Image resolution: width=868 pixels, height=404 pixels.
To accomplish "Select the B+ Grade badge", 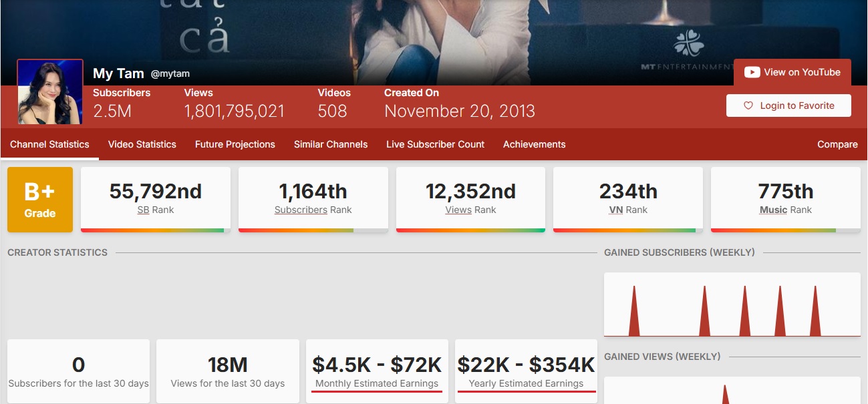I will [x=39, y=199].
